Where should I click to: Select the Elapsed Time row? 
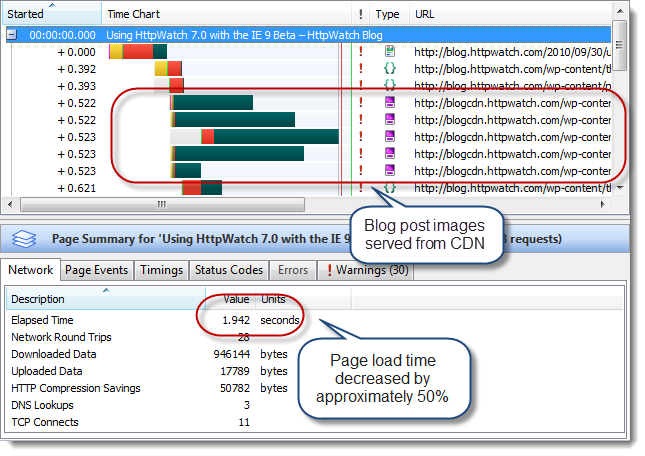click(x=315, y=320)
